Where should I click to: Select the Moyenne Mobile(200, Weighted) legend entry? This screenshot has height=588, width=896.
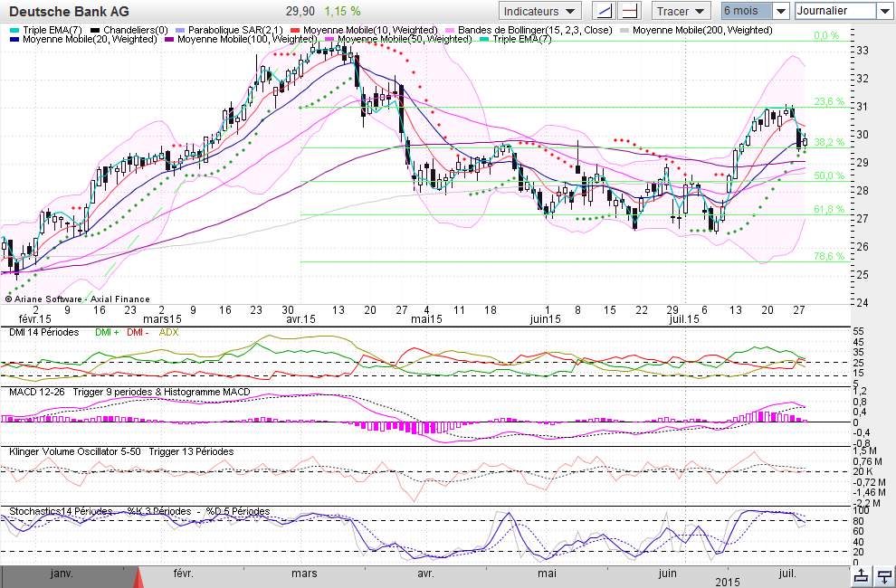tap(696, 30)
